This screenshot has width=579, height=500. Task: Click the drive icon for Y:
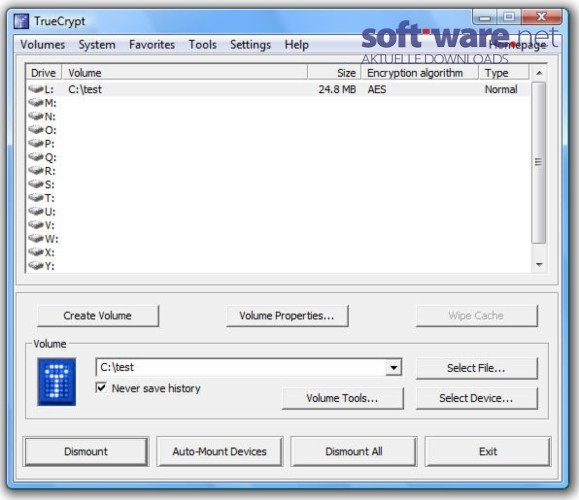click(36, 266)
